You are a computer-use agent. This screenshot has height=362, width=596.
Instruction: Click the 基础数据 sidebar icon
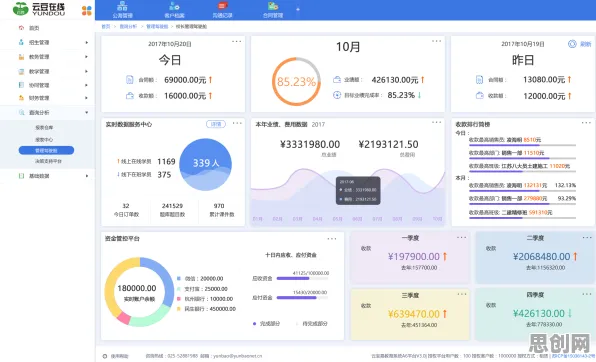21,176
